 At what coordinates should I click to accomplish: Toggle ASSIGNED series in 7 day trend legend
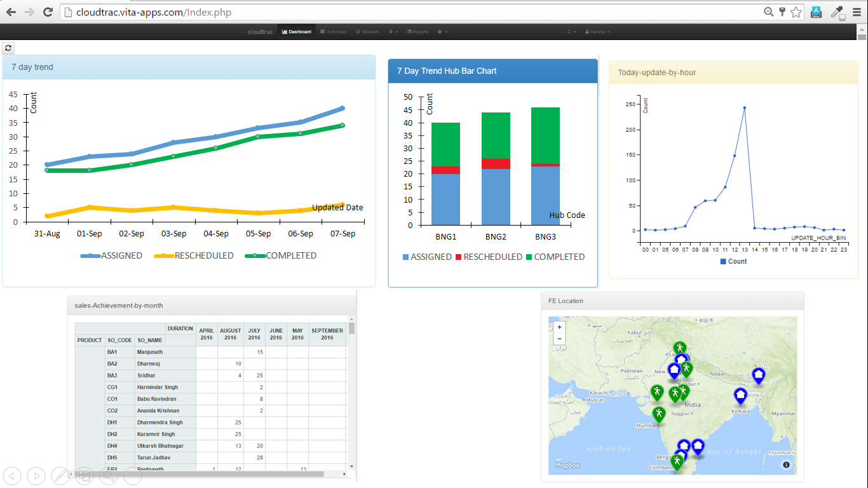pyautogui.click(x=111, y=255)
